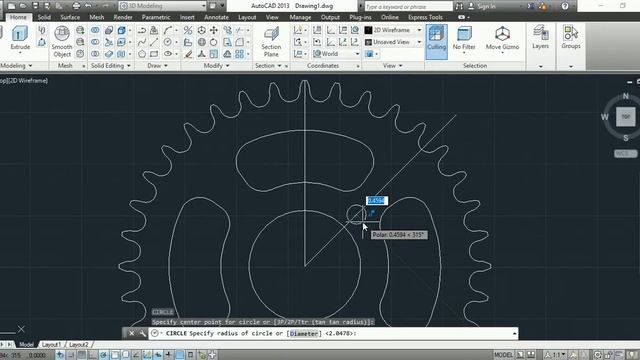Click the Autodesk Exchange X icon
The width and height of the screenshot is (640, 360).
(x=530, y=6)
